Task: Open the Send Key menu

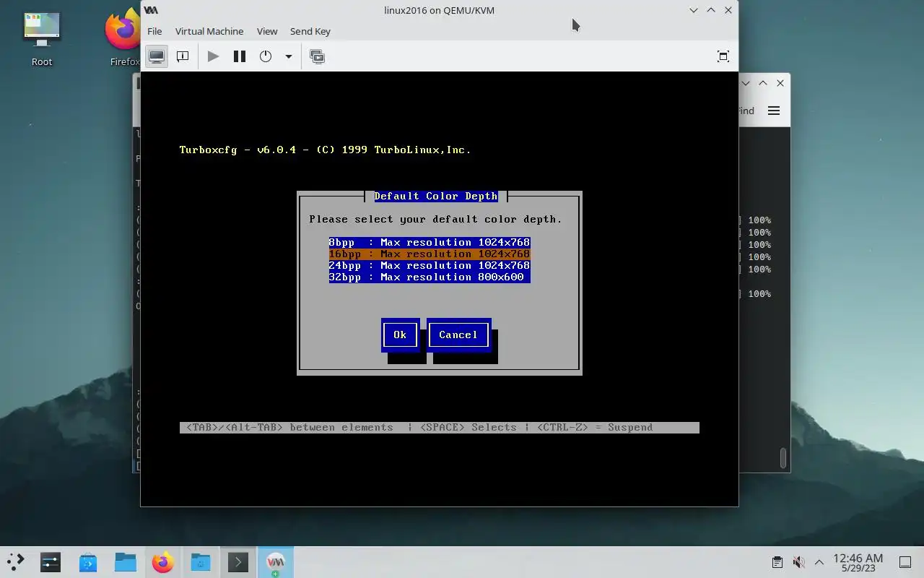Action: (x=310, y=31)
